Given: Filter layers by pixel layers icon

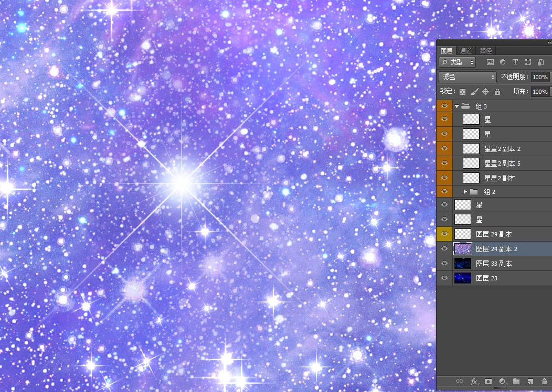Looking at the screenshot, I should [490, 62].
